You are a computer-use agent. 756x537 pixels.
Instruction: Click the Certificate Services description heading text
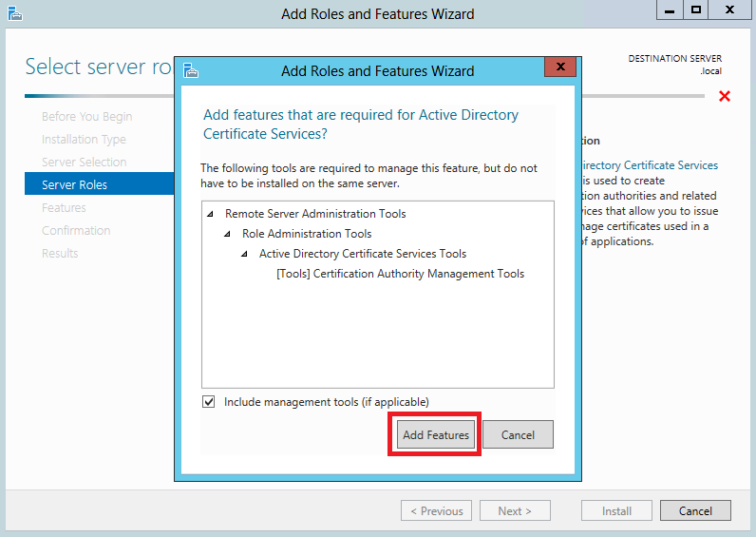click(650, 165)
